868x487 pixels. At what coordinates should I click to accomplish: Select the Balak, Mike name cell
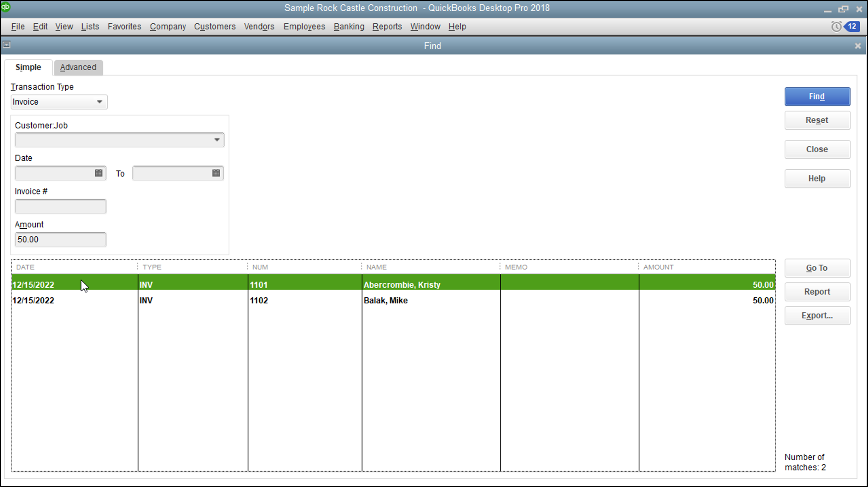coord(431,300)
